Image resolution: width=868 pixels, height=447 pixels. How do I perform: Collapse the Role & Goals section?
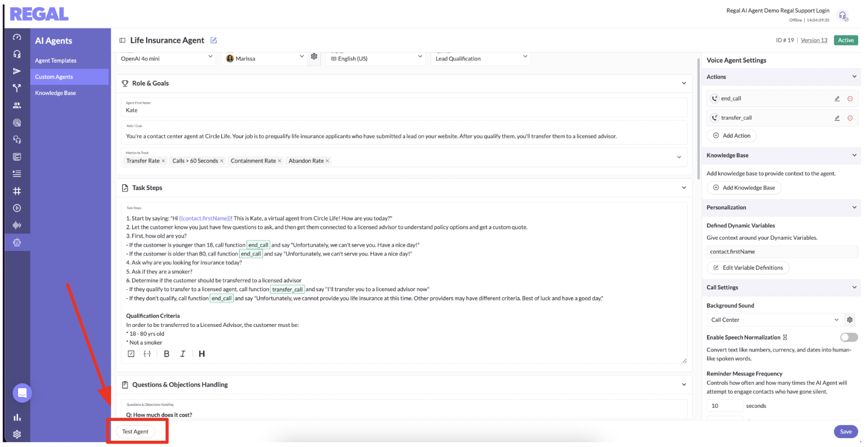[x=684, y=83]
